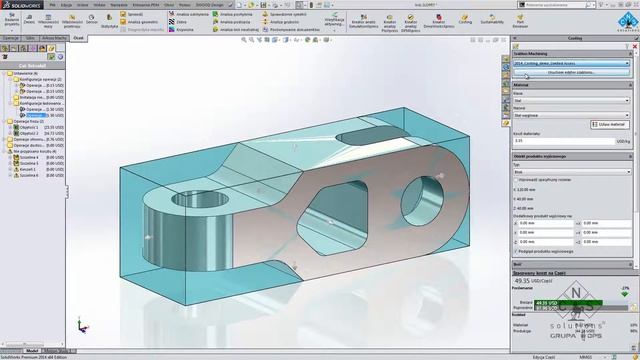Viewport: 640px width, 360px height.
Task: Open Analiza podcięcia
Action: (x=232, y=22)
